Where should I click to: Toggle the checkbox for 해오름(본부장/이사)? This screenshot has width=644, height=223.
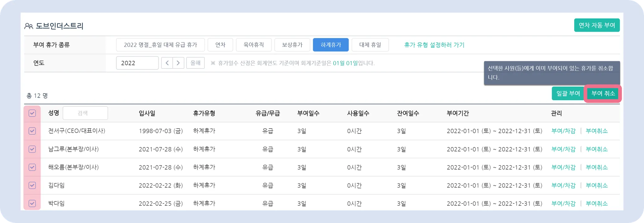[x=32, y=167]
